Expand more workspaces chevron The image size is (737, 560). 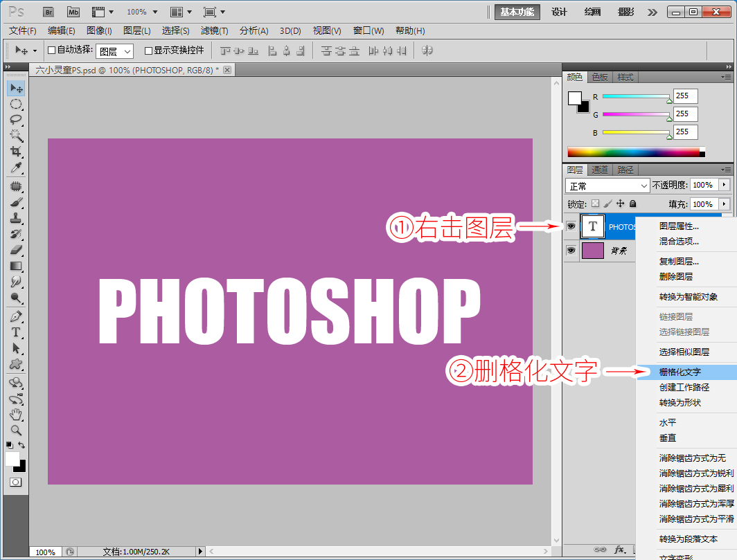pos(652,12)
